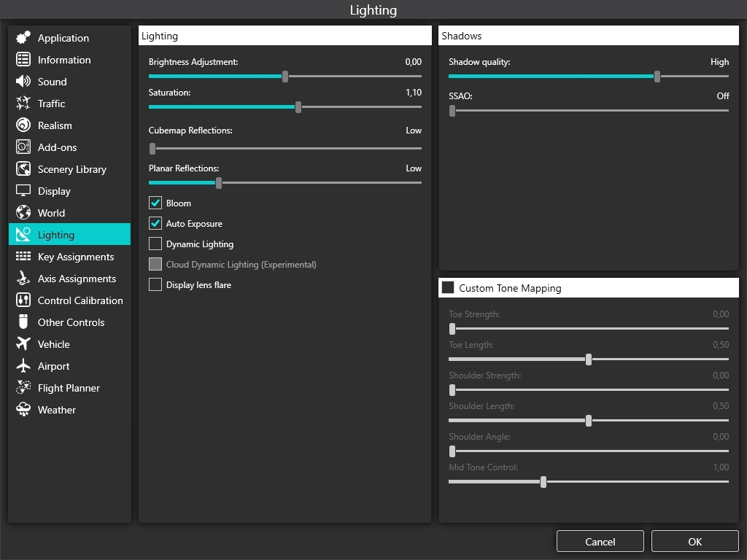Enable the Custom Tone Mapping checkbox
747x560 pixels.
click(448, 288)
